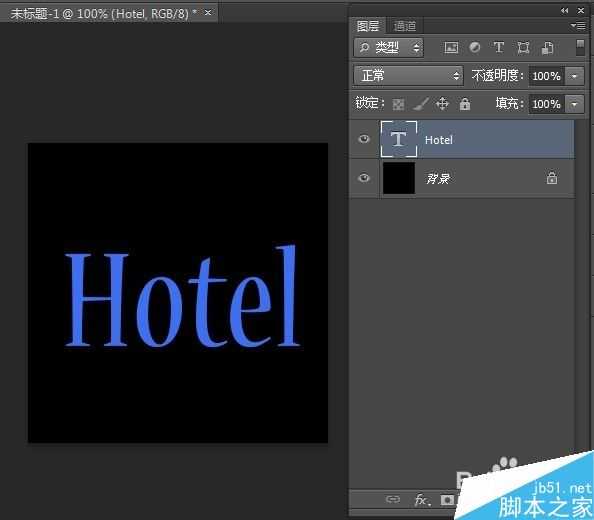The height and width of the screenshot is (520, 594).
Task: Close the layers panel group
Action: click(580, 11)
